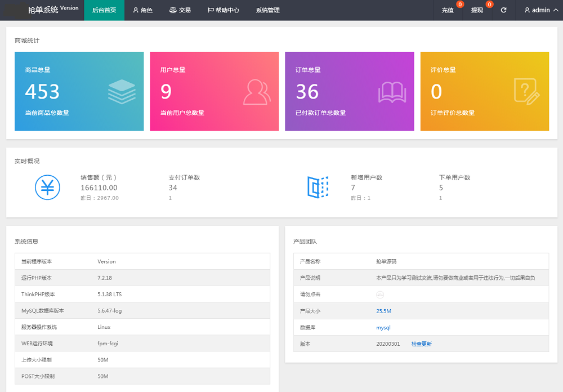This screenshot has height=392, width=563.
Task: Click the refresh icon in top bar
Action: click(503, 10)
